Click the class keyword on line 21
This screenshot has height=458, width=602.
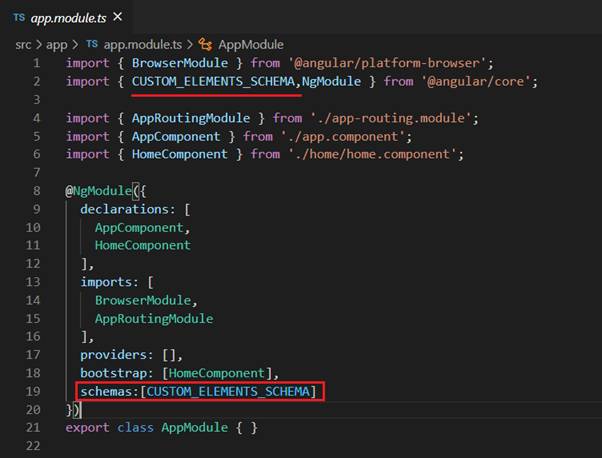136,428
